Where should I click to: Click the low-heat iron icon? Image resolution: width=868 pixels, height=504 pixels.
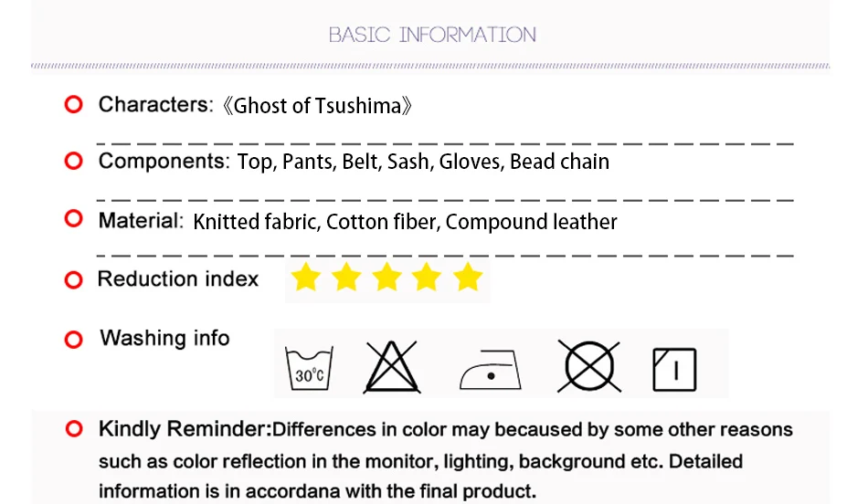(x=491, y=370)
